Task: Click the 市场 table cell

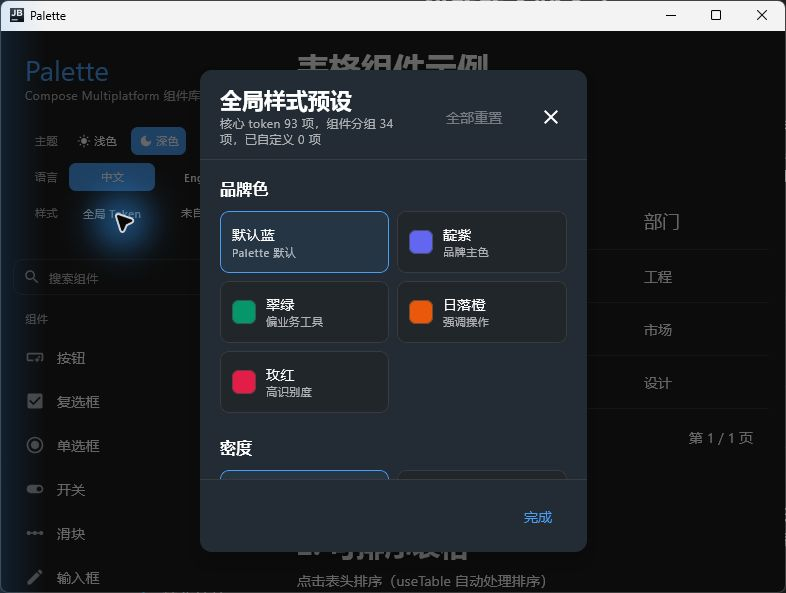Action: (658, 330)
